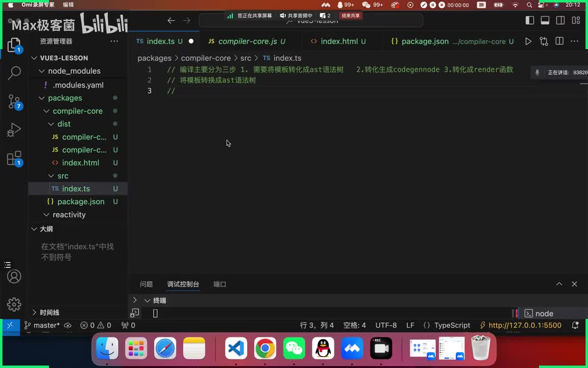Select encoding UTF-8 in status bar

pos(386,325)
